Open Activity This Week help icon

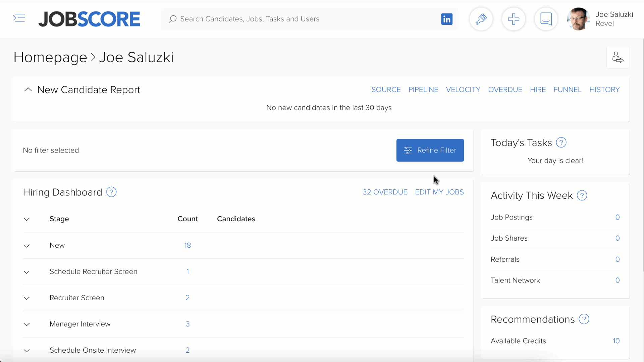582,196
